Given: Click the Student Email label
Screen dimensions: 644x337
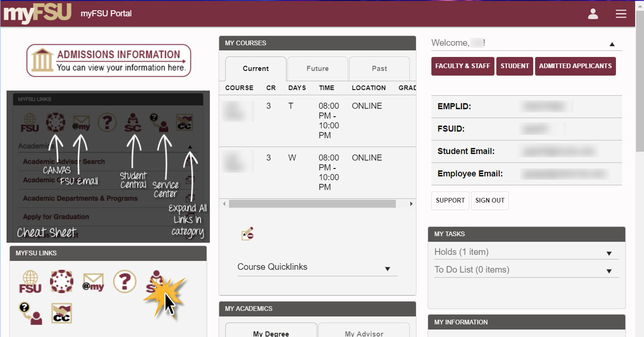Looking at the screenshot, I should coord(466,151).
